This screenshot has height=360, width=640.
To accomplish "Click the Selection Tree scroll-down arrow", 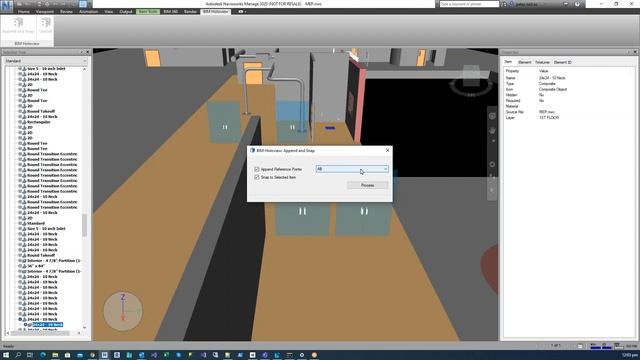I will coord(84,327).
